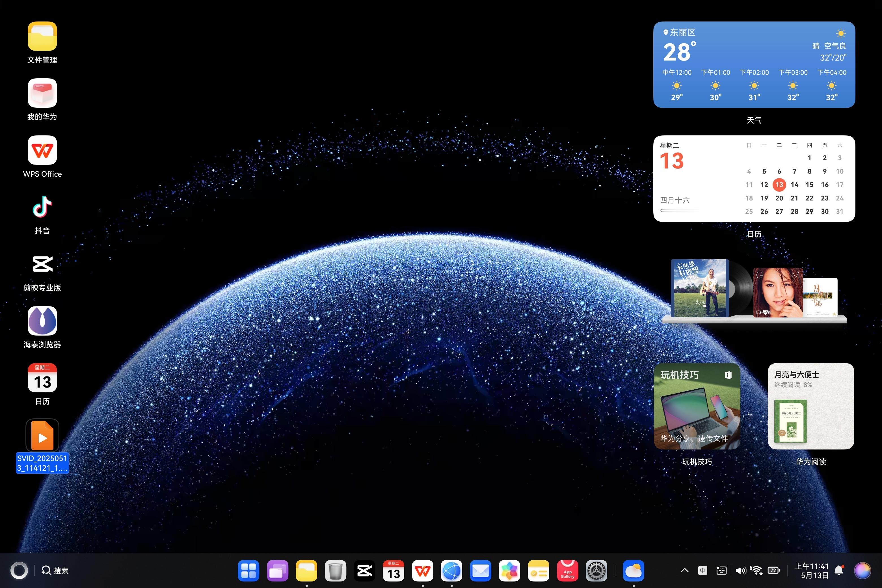The height and width of the screenshot is (588, 882).
Task: Click the circular start button in taskbar
Action: (x=19, y=571)
